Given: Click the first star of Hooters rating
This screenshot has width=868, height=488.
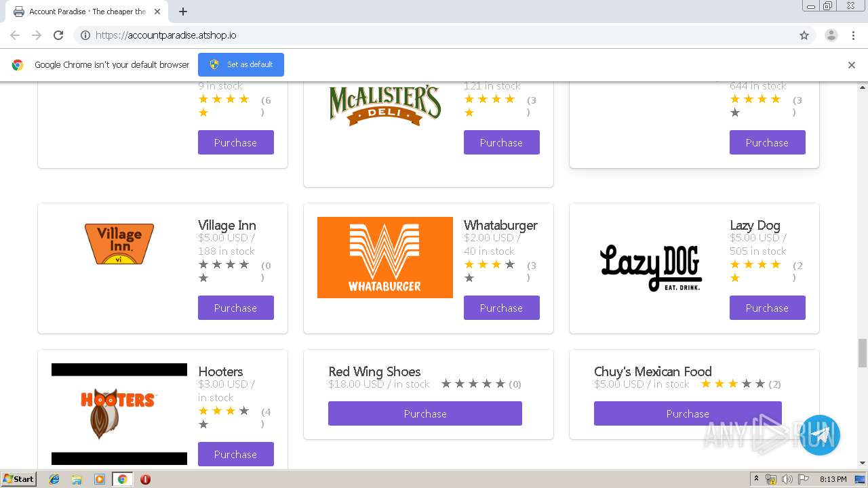Looking at the screenshot, I should pos(203,411).
